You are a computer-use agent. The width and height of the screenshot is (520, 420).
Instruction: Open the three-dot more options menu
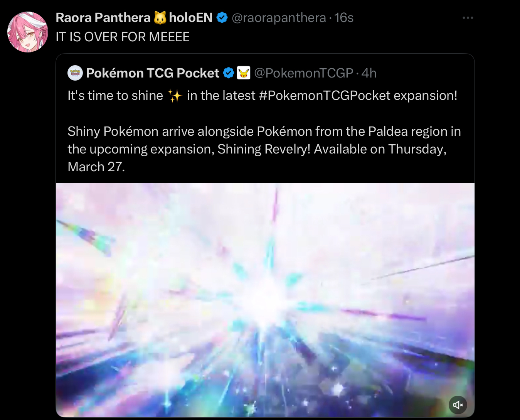(468, 18)
